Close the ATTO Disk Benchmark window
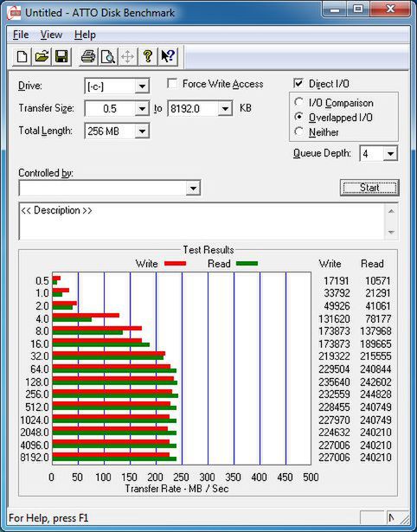Image resolution: width=417 pixels, height=532 pixels. point(390,10)
